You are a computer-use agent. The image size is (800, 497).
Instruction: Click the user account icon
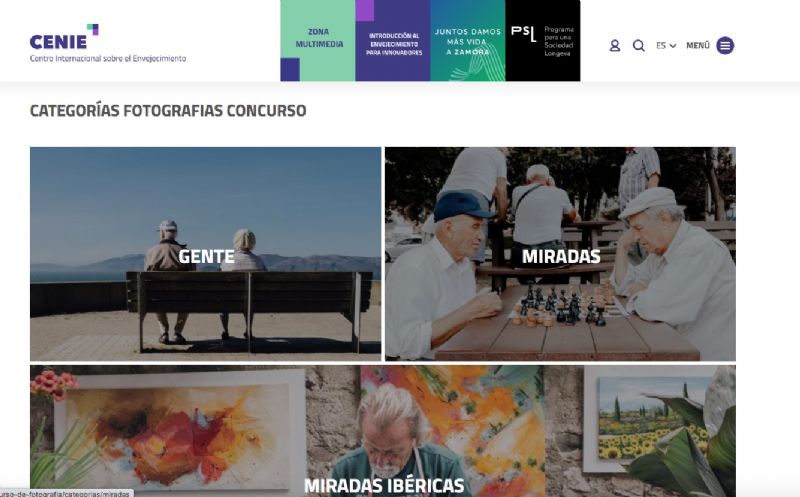click(615, 46)
